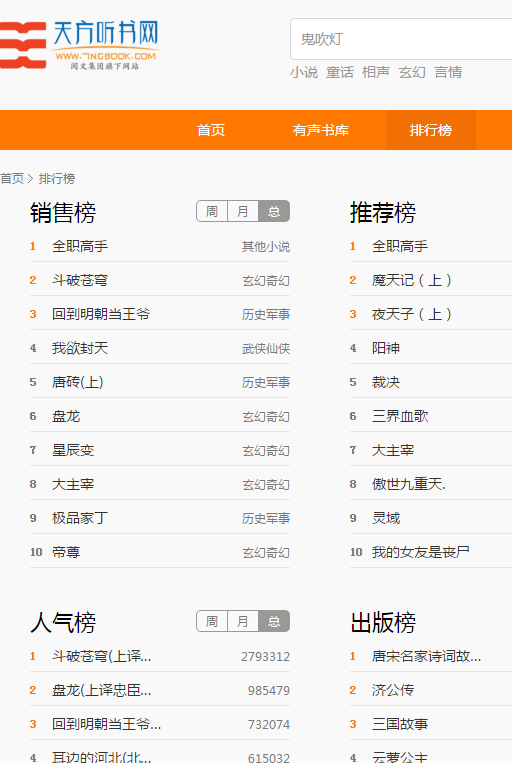Click the 销售榜 heading
The width and height of the screenshot is (512, 763).
click(63, 213)
